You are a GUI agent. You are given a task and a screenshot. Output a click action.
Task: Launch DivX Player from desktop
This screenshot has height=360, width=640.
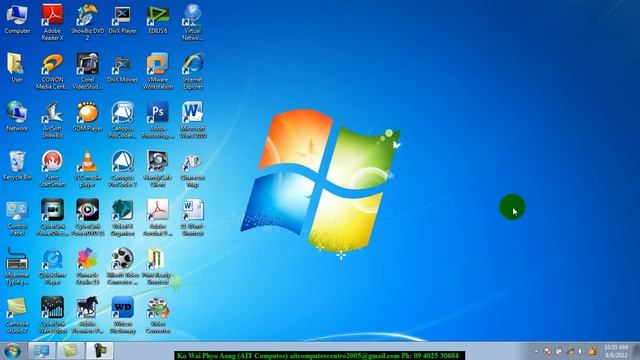122,19
